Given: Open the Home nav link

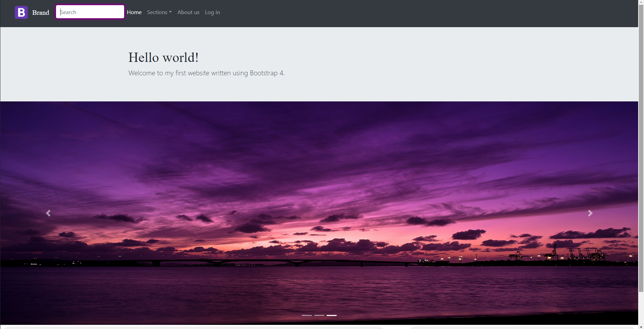Looking at the screenshot, I should [x=134, y=12].
